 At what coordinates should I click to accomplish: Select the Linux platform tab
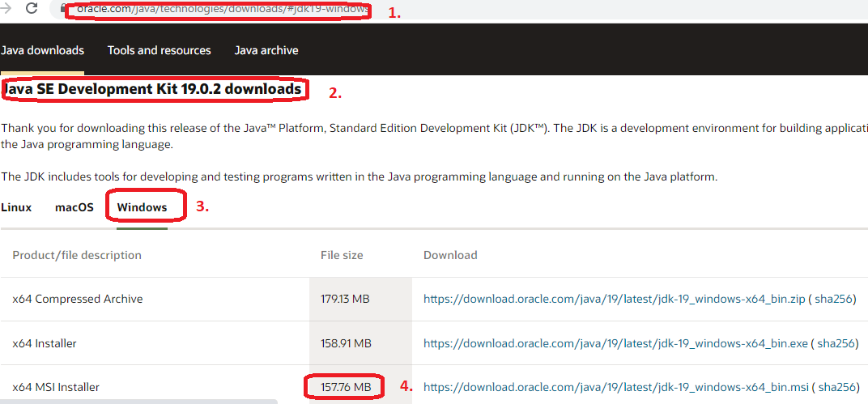(x=16, y=207)
